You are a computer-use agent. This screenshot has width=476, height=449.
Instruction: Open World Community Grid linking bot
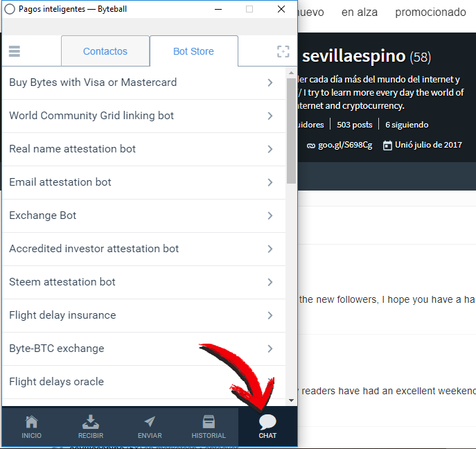point(144,116)
